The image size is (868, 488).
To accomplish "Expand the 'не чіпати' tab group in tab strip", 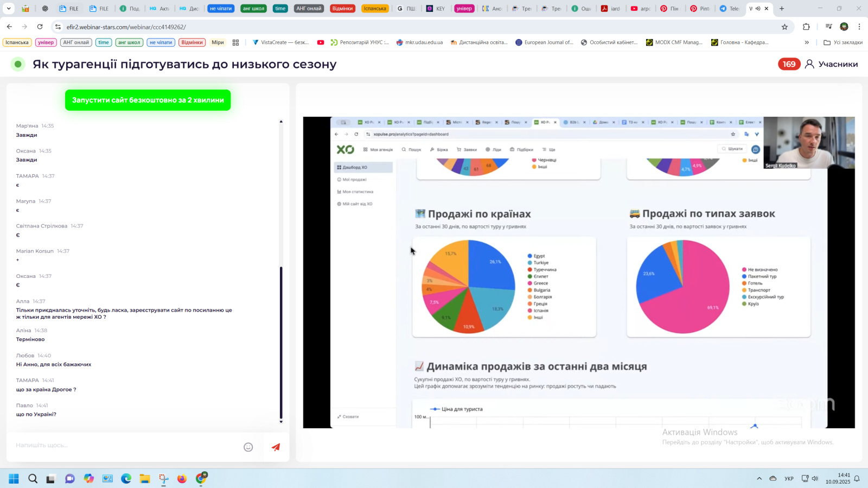I will pos(221,9).
